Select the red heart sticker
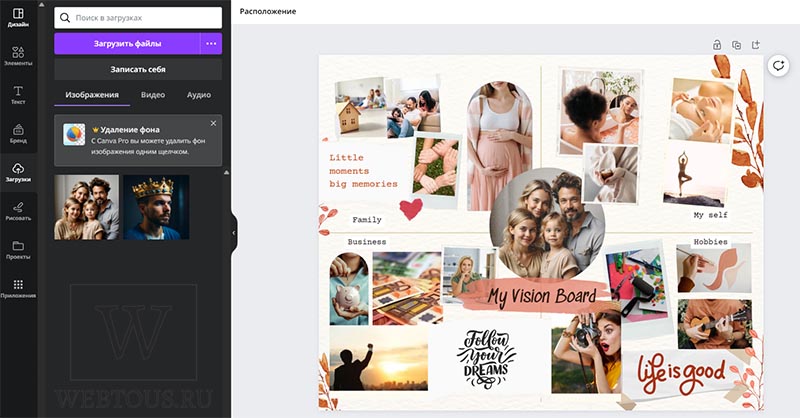Image resolution: width=800 pixels, height=418 pixels. point(411,208)
